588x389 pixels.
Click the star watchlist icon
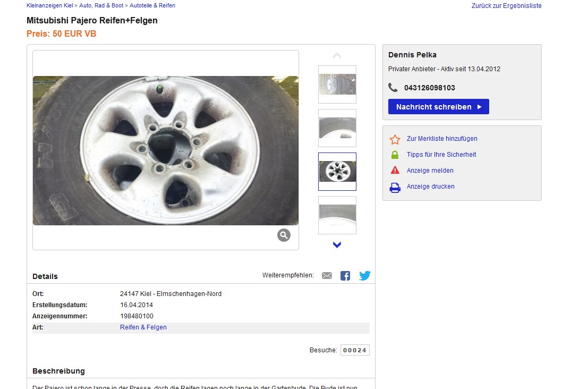tap(395, 139)
